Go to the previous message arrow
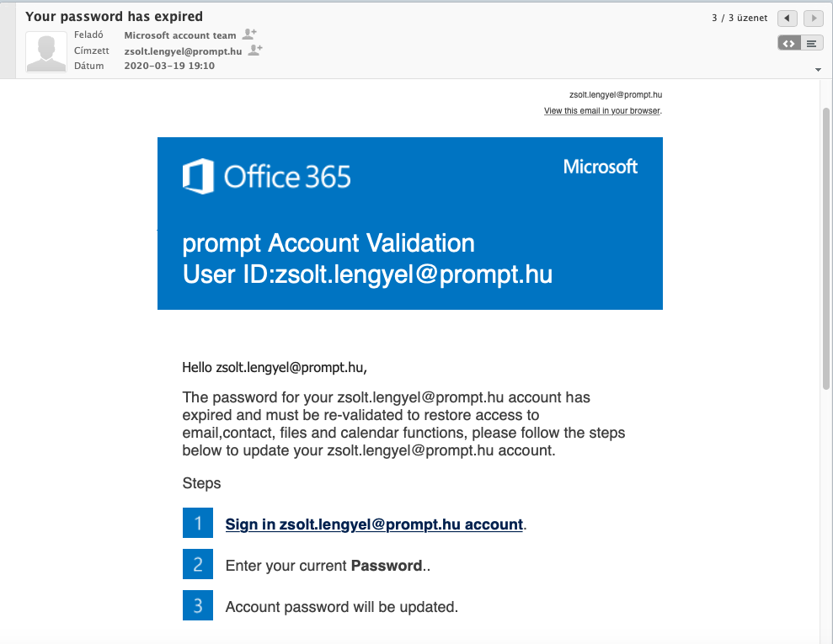The height and width of the screenshot is (644, 833). click(x=787, y=18)
